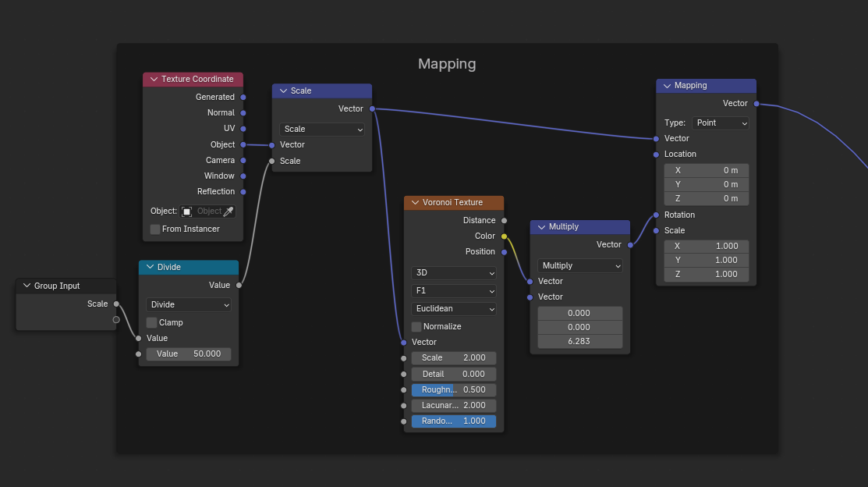Collapse the Scale node header
The width and height of the screenshot is (868, 487).
click(x=283, y=91)
